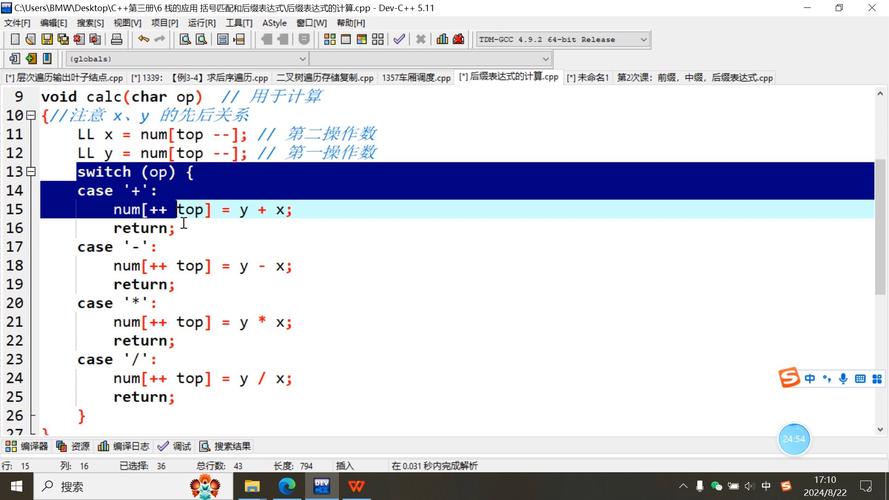Open the AStyle menu
889x500 pixels.
pyautogui.click(x=274, y=22)
